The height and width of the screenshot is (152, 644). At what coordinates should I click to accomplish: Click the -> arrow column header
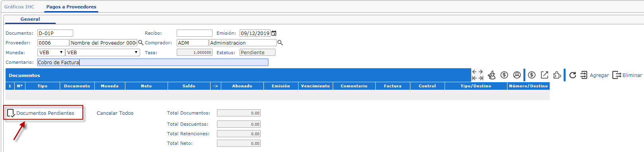pos(216,86)
